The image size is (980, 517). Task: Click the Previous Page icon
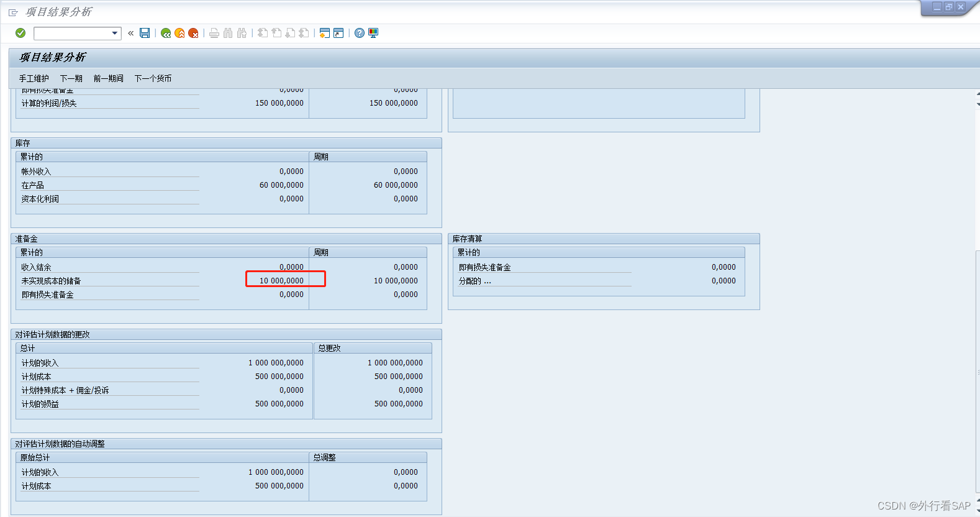(276, 33)
